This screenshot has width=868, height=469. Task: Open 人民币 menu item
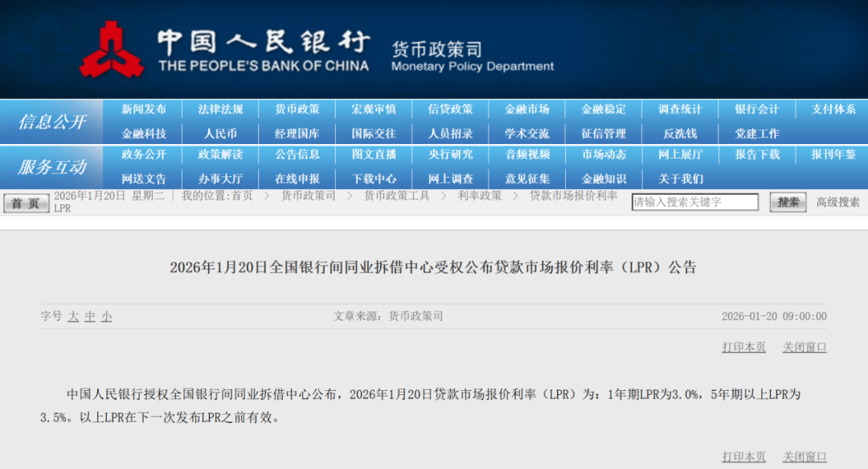click(220, 134)
